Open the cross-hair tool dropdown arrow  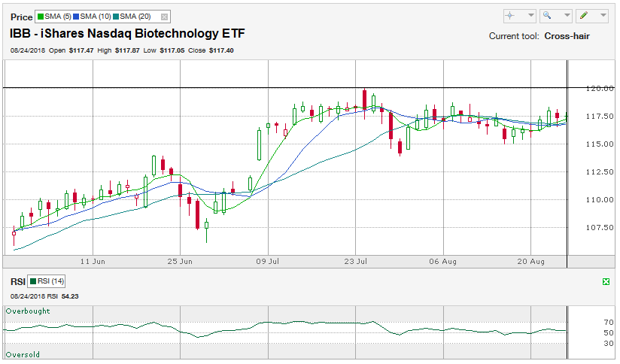531,16
